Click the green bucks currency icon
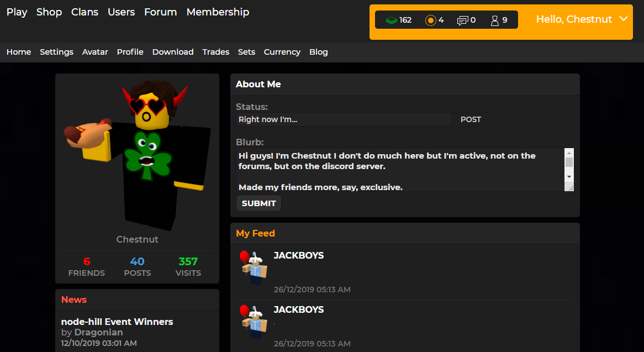The height and width of the screenshot is (352, 644). 391,20
